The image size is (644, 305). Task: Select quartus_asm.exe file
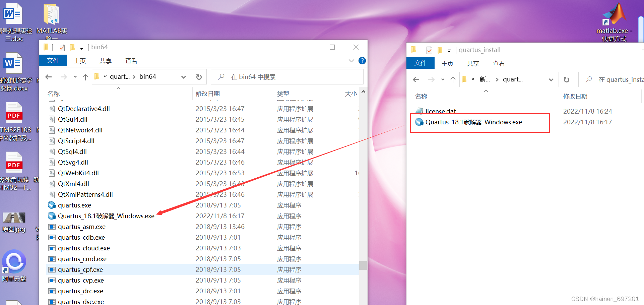(x=82, y=227)
